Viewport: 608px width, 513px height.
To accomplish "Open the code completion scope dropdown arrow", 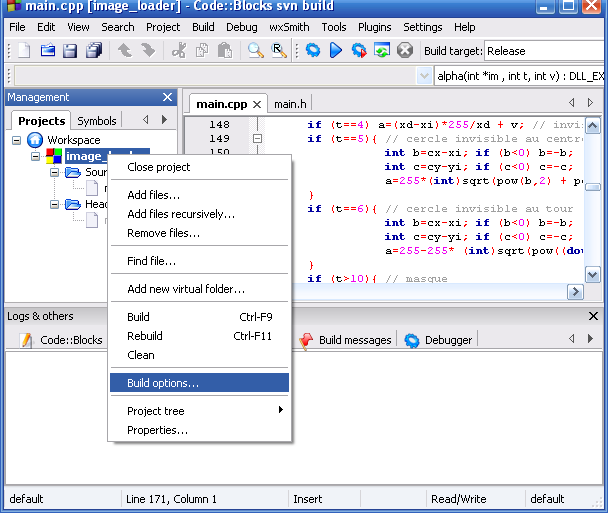I will [x=424, y=76].
